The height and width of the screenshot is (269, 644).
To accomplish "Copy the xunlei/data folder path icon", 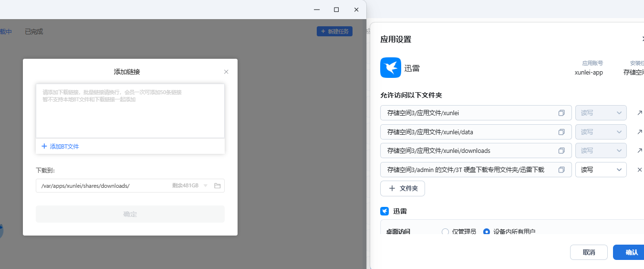I will click(x=561, y=132).
